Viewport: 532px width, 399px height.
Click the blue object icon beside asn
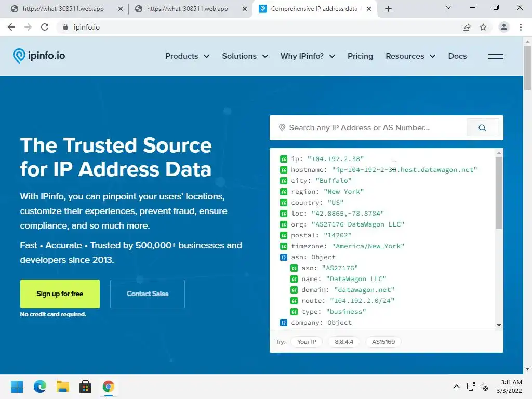[x=284, y=257]
